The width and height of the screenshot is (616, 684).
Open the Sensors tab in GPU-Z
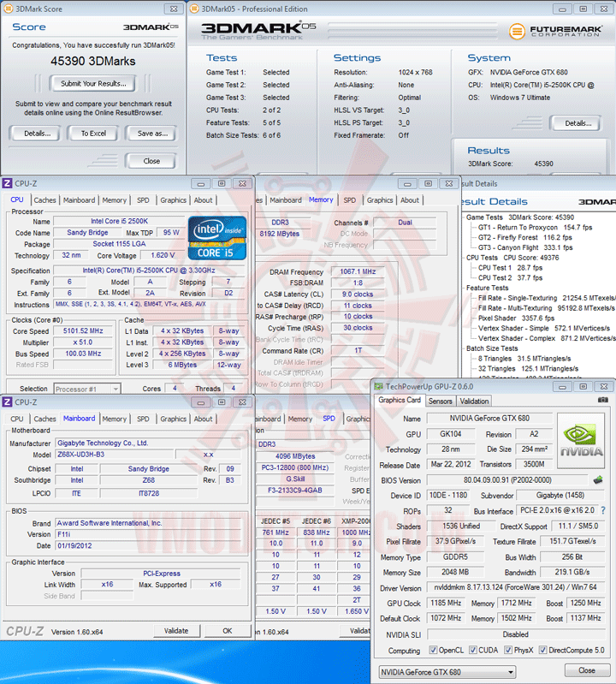point(441,401)
